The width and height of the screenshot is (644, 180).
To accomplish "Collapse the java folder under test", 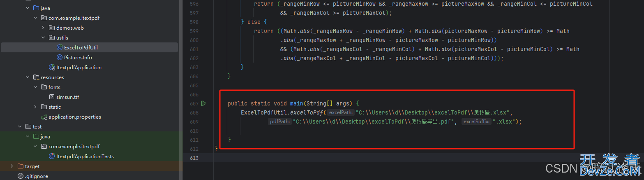I will coord(28,136).
